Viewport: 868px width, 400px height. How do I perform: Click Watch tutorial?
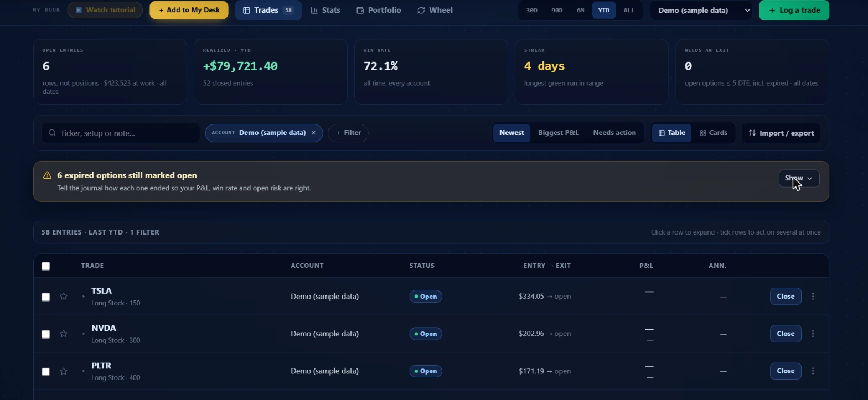click(105, 10)
